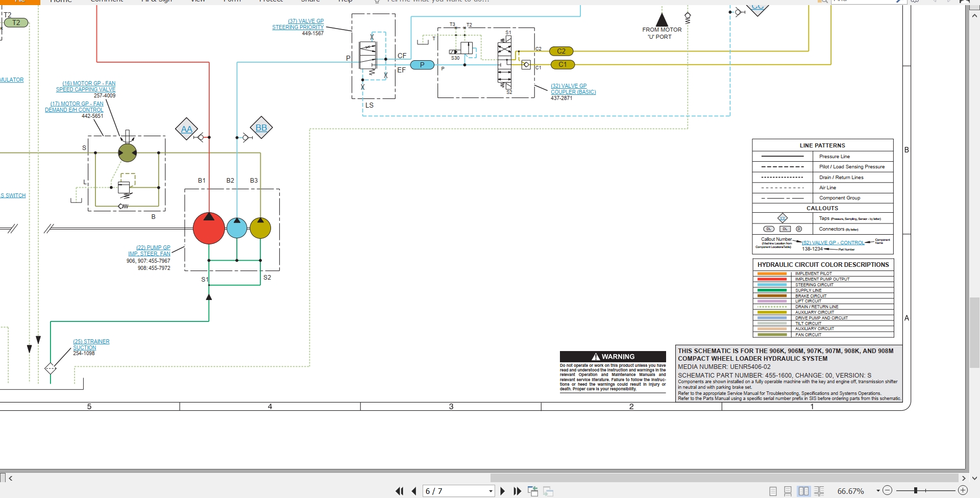The height and width of the screenshot is (498, 980).
Task: Click the zoom slider handle
Action: pyautogui.click(x=916, y=490)
